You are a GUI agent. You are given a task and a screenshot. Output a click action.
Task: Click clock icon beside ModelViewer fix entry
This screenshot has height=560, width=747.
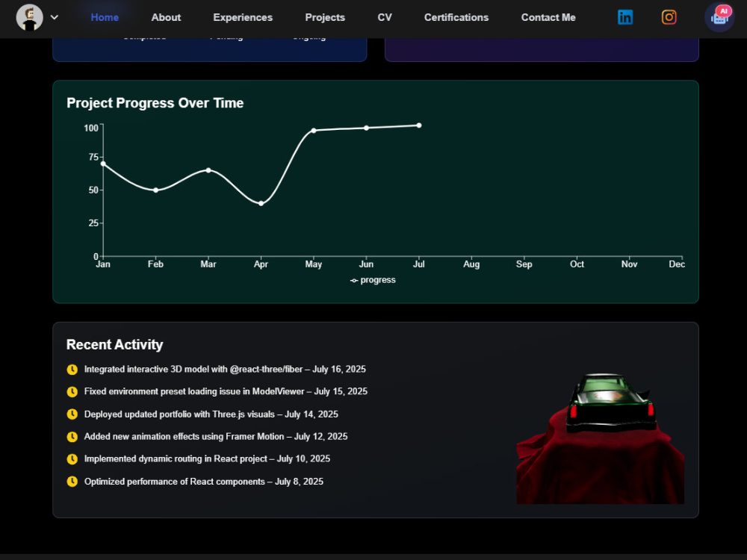point(72,392)
